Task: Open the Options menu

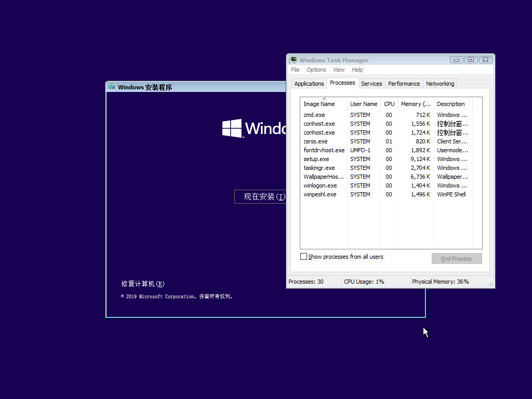Action: pyautogui.click(x=316, y=70)
